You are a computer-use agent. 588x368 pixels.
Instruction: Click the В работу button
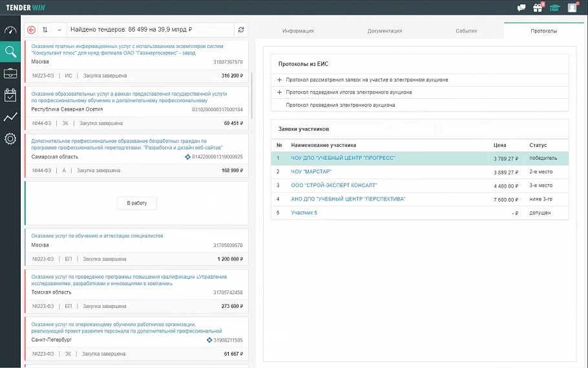pos(137,203)
